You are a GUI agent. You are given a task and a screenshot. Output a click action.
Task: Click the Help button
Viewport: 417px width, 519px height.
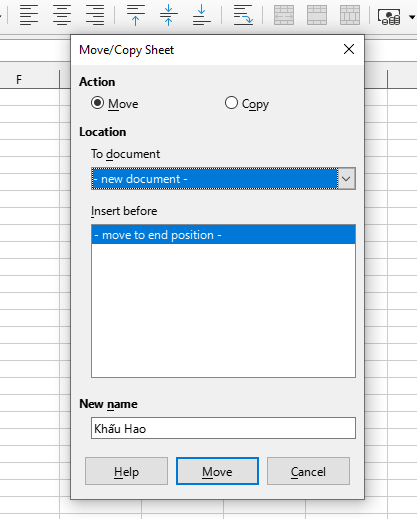tap(126, 471)
